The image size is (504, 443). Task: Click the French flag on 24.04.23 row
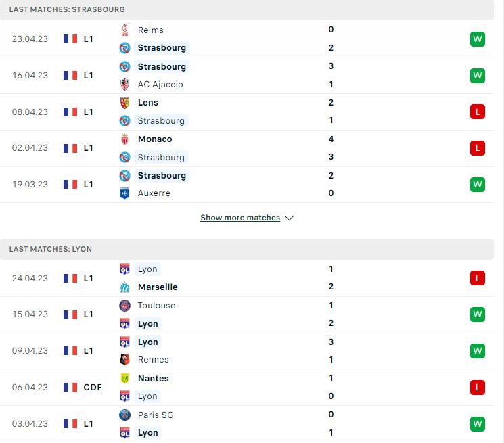point(70,278)
